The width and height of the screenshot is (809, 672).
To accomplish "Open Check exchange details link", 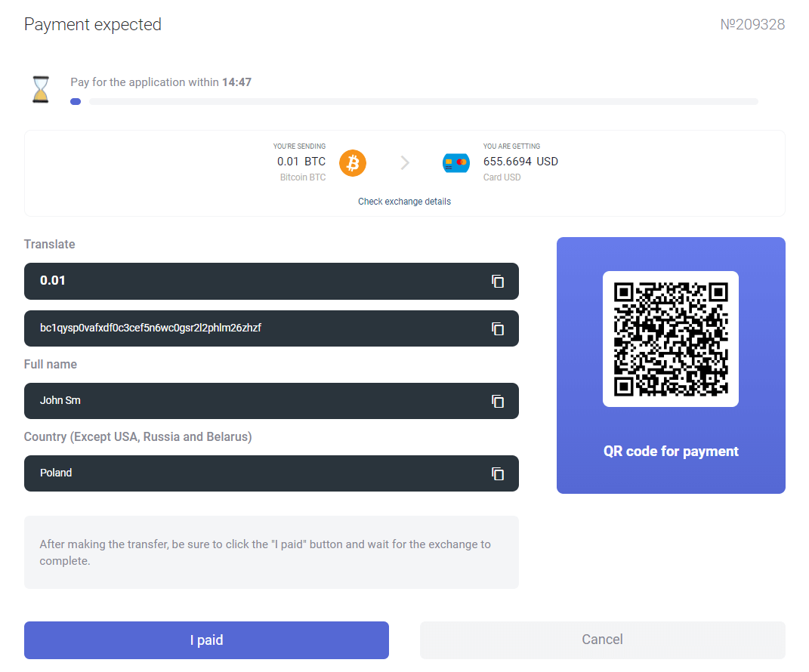I will tap(404, 202).
